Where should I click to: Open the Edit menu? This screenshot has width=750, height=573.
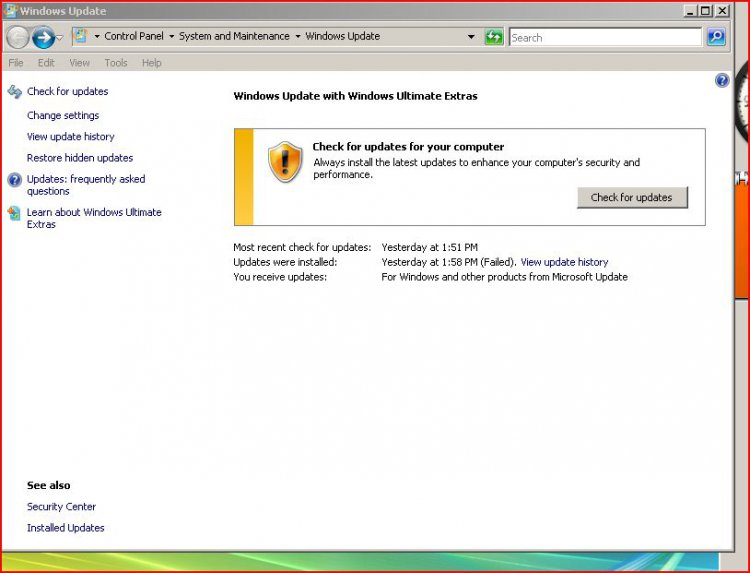tap(46, 63)
